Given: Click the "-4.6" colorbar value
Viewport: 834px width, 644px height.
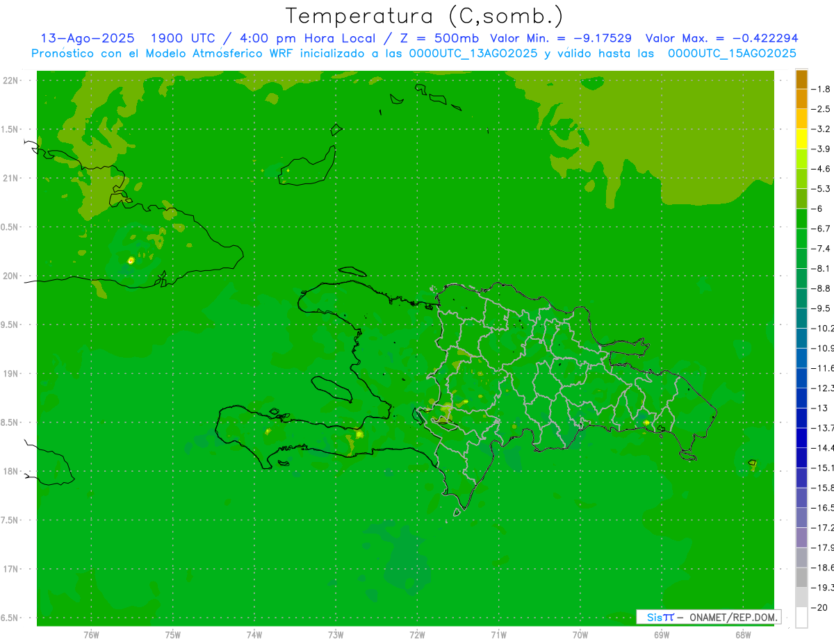Looking at the screenshot, I should pos(821,169).
